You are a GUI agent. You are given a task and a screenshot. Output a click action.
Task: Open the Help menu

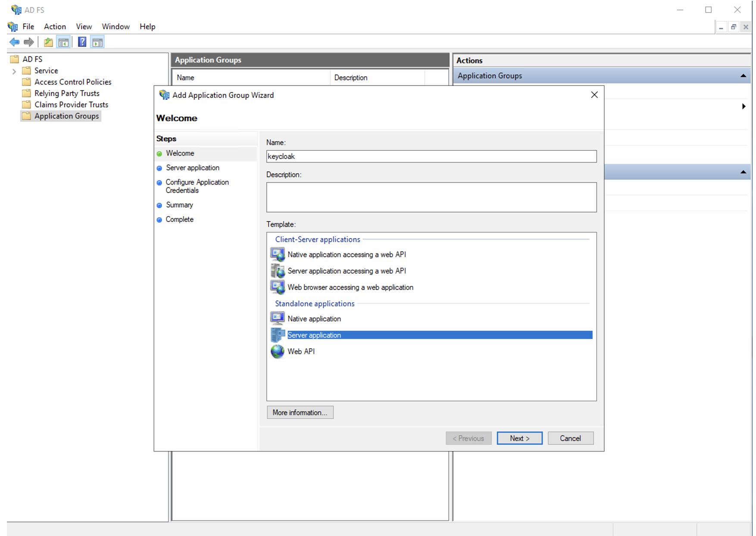147,27
